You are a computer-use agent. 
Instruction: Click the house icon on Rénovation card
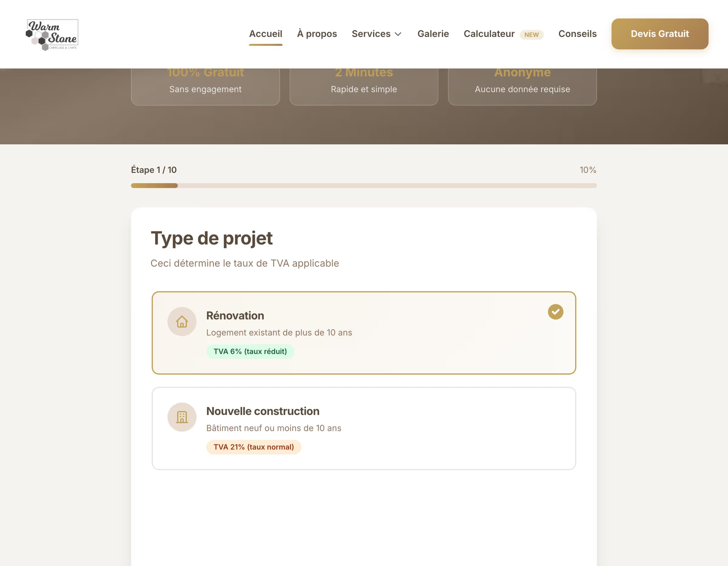pyautogui.click(x=182, y=321)
